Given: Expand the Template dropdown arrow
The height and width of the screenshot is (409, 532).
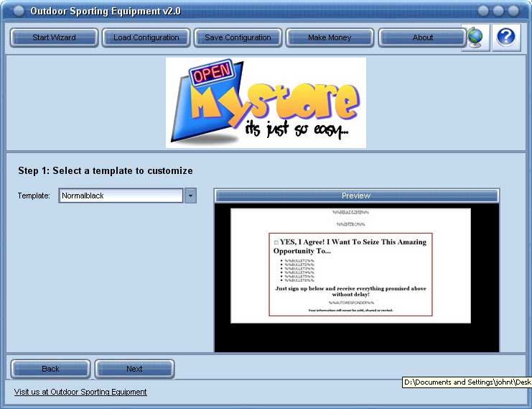Looking at the screenshot, I should (190, 196).
